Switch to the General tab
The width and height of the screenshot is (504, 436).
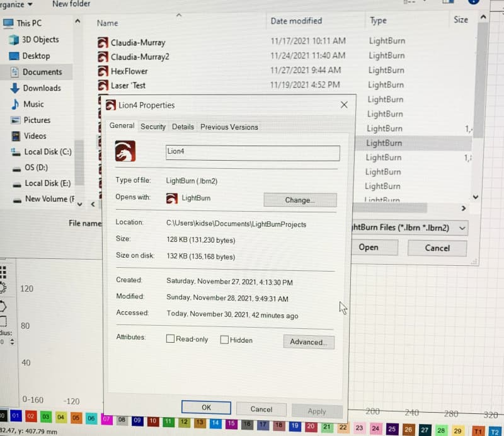click(x=122, y=125)
